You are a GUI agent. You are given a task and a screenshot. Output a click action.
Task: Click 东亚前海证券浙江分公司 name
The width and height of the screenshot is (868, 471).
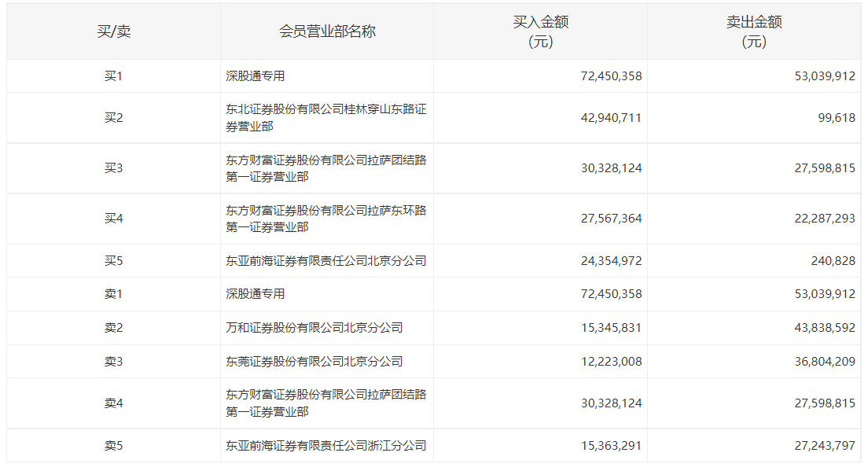point(326,446)
